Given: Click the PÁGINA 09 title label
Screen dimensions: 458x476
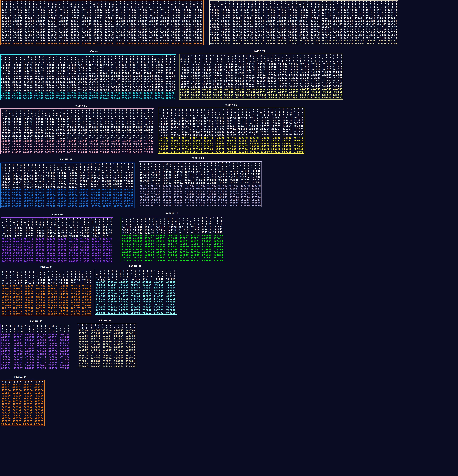Looking at the screenshot, I should (x=57, y=214).
